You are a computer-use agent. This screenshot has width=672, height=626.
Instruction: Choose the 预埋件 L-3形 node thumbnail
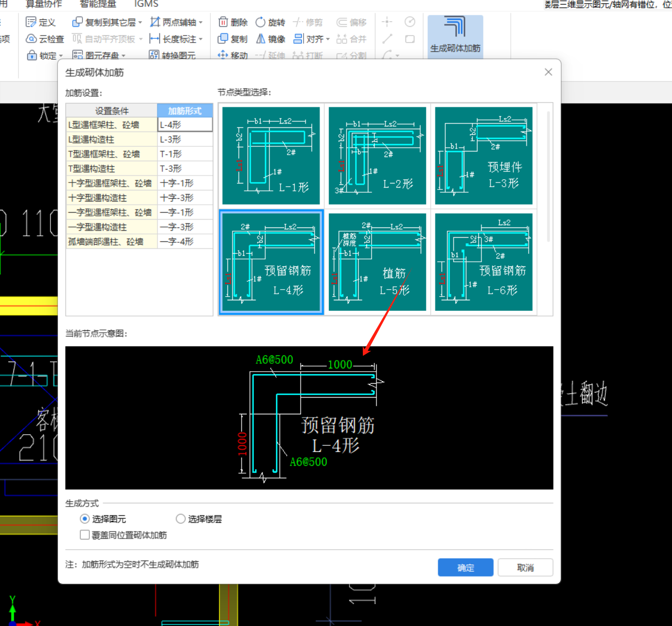(484, 156)
